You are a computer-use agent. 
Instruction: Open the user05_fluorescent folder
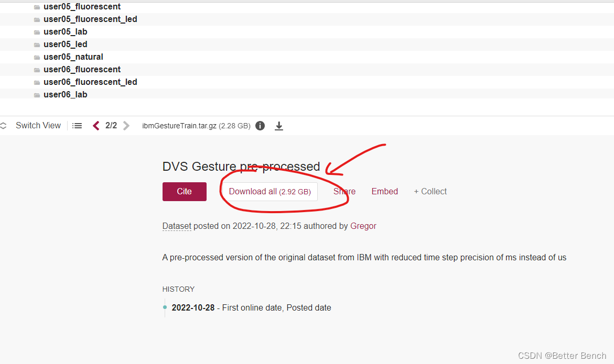[82, 7]
